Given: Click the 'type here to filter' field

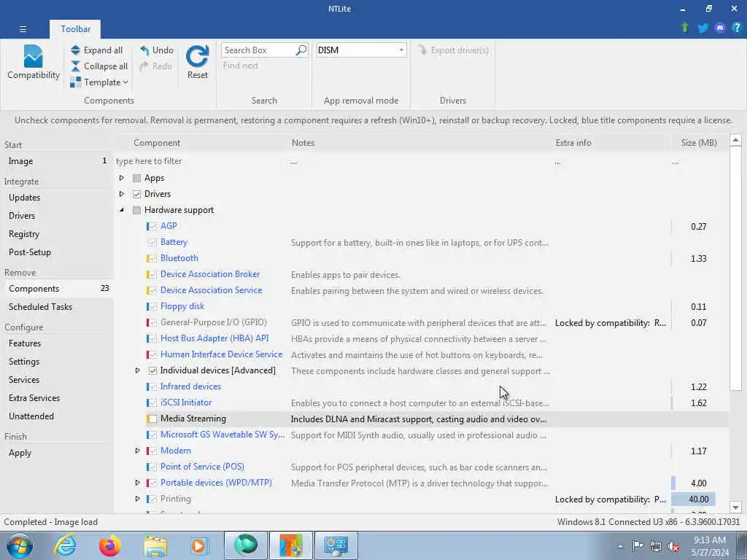Looking at the screenshot, I should pos(200,161).
